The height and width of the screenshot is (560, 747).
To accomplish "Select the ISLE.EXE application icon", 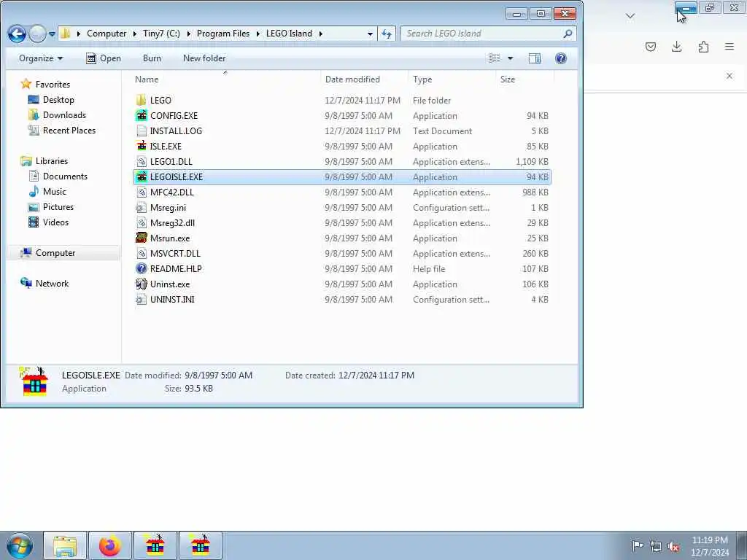I will 141,146.
